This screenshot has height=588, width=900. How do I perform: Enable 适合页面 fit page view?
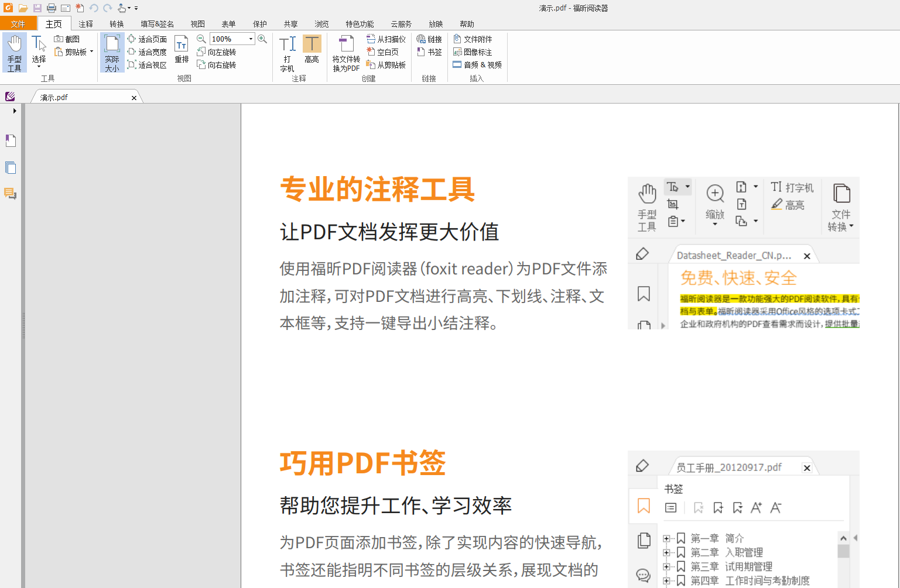[x=147, y=38]
